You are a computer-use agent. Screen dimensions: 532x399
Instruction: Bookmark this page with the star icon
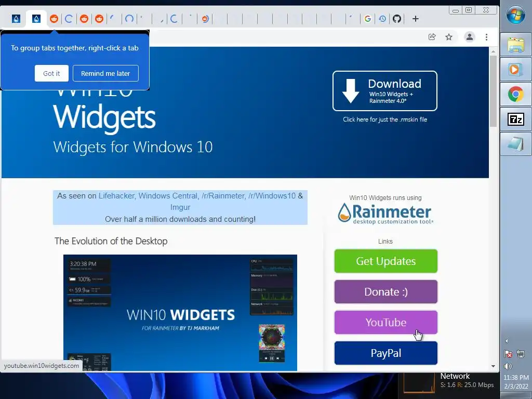click(449, 37)
